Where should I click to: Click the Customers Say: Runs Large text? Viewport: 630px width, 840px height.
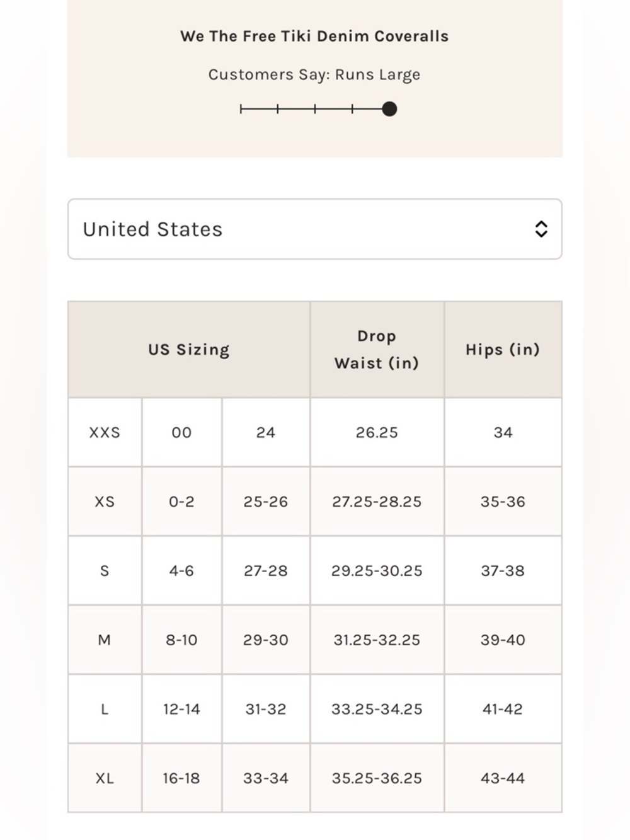(x=314, y=74)
